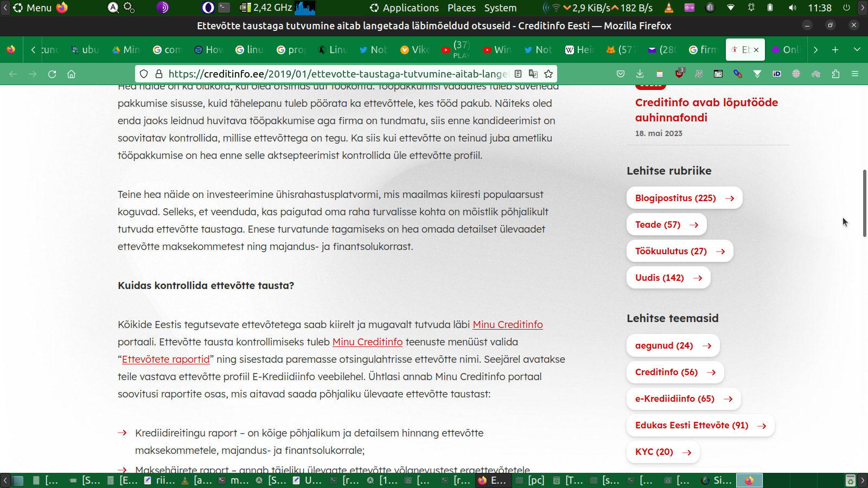The height and width of the screenshot is (488, 868).
Task: Switch to the Wikipedia 'Hei' tab
Action: 579,50
